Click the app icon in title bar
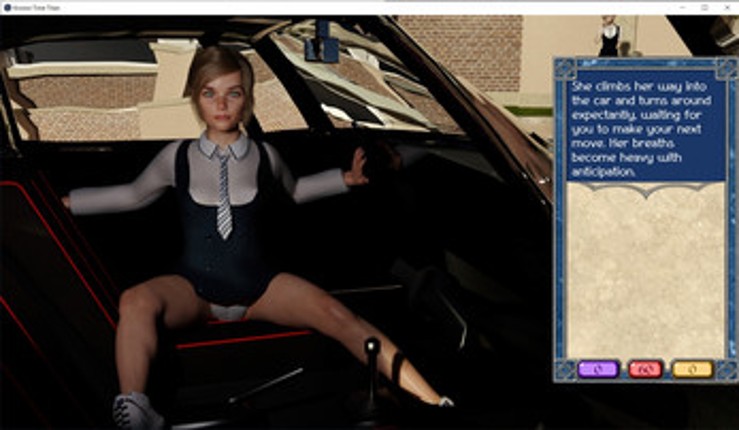This screenshot has height=430, width=739. [x=7, y=7]
